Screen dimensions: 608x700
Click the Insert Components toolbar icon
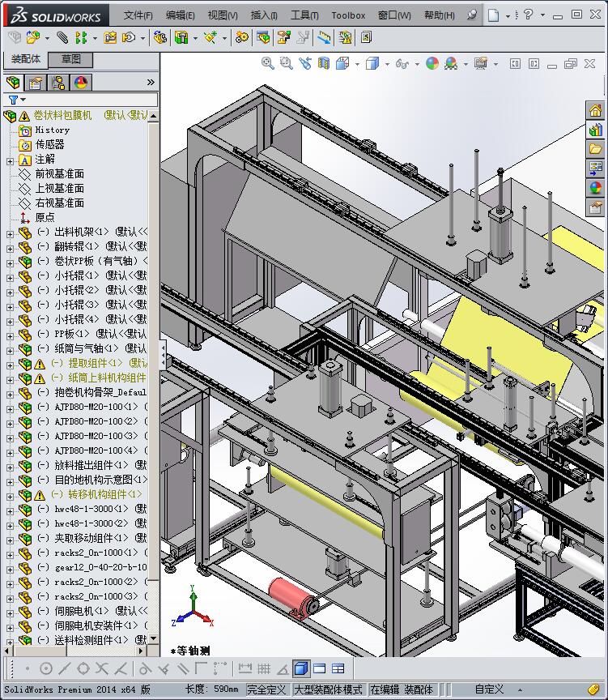coord(33,37)
